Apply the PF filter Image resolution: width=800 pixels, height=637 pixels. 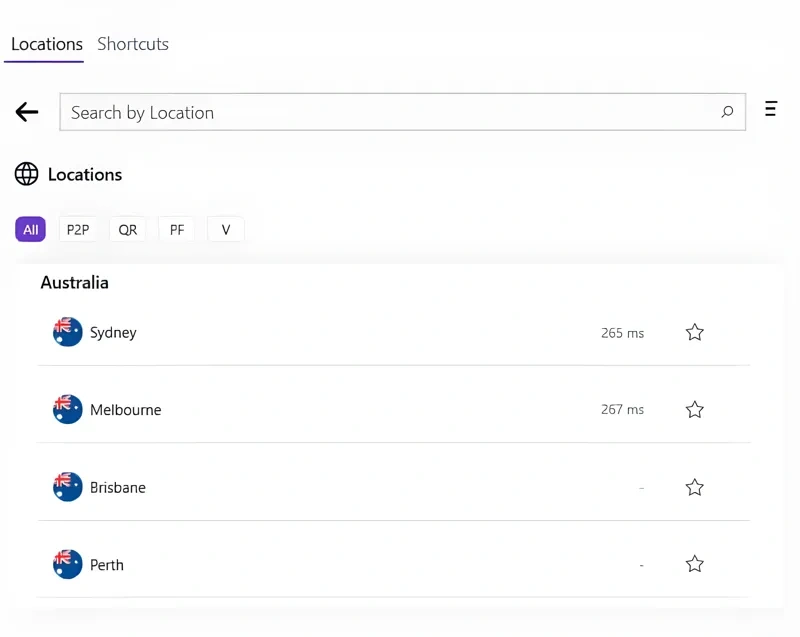point(176,229)
